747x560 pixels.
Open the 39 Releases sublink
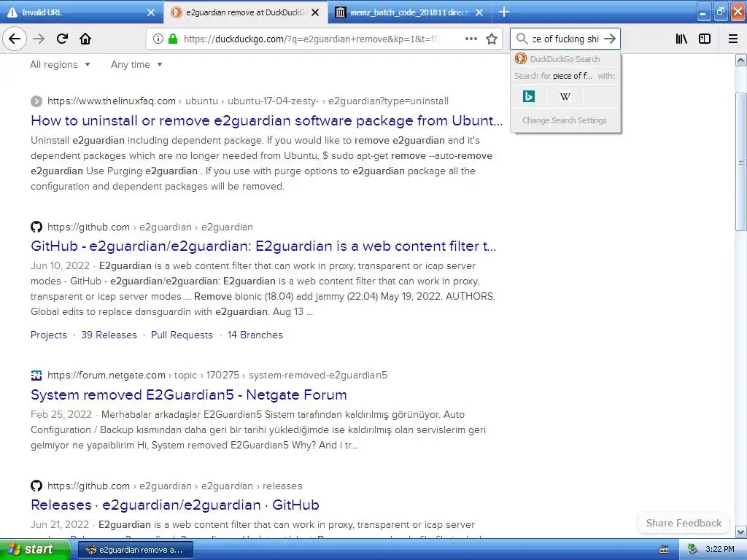tap(109, 335)
